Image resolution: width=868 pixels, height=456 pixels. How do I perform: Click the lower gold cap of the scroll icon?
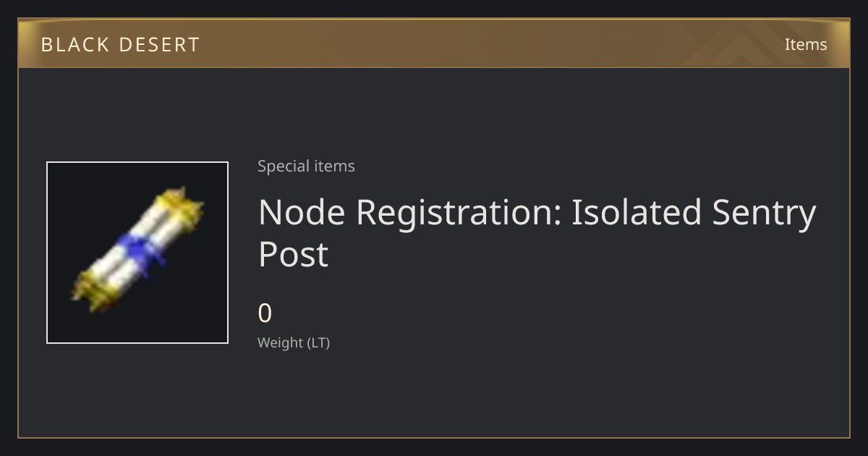pos(94,287)
